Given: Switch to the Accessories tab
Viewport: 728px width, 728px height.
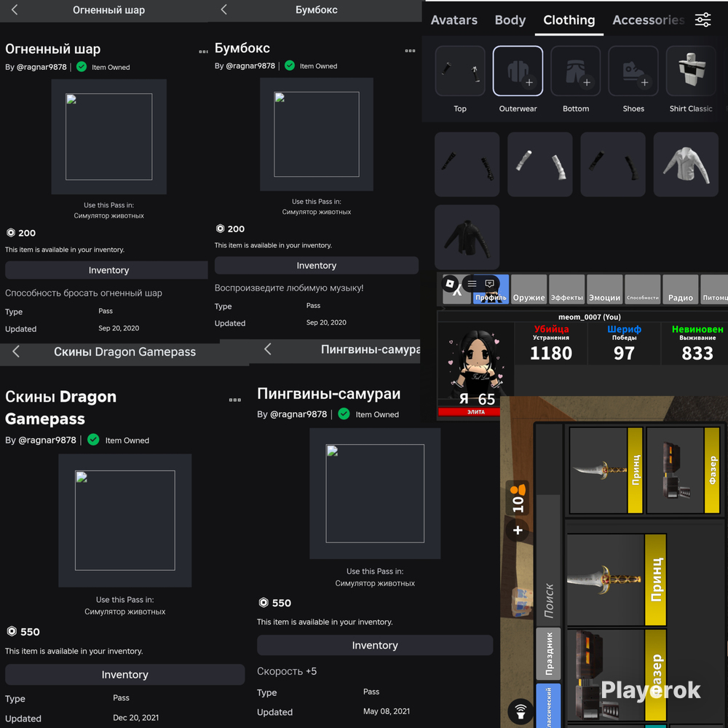Looking at the screenshot, I should point(648,20).
